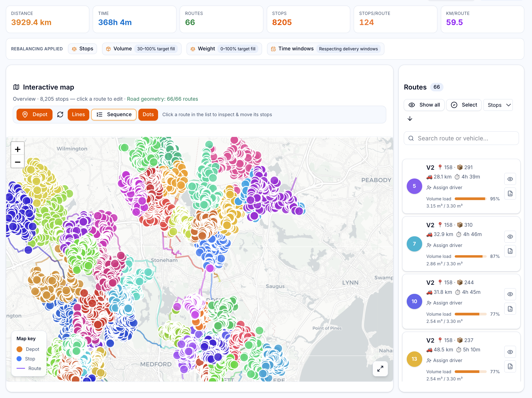Click the Stops rebalancing chip
Image resolution: width=532 pixels, height=398 pixels.
83,49
